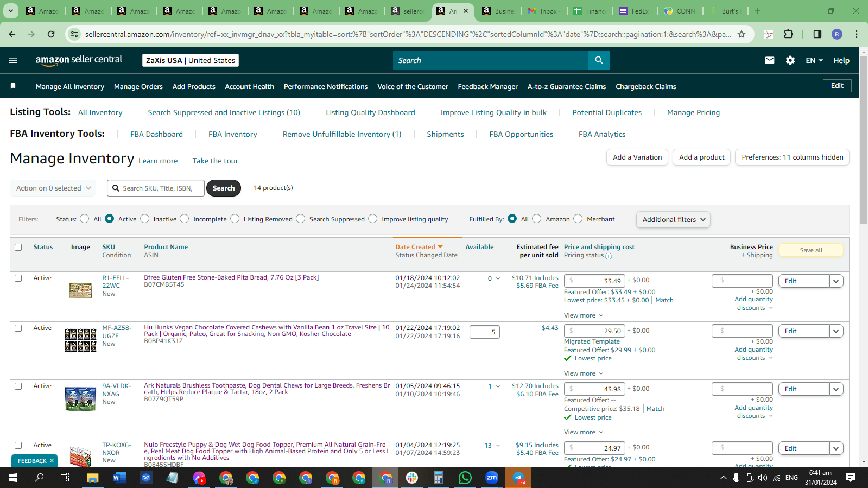Click the Search SKU, Title, ISBN field
Viewport: 868px width, 488px height.
pos(156,188)
